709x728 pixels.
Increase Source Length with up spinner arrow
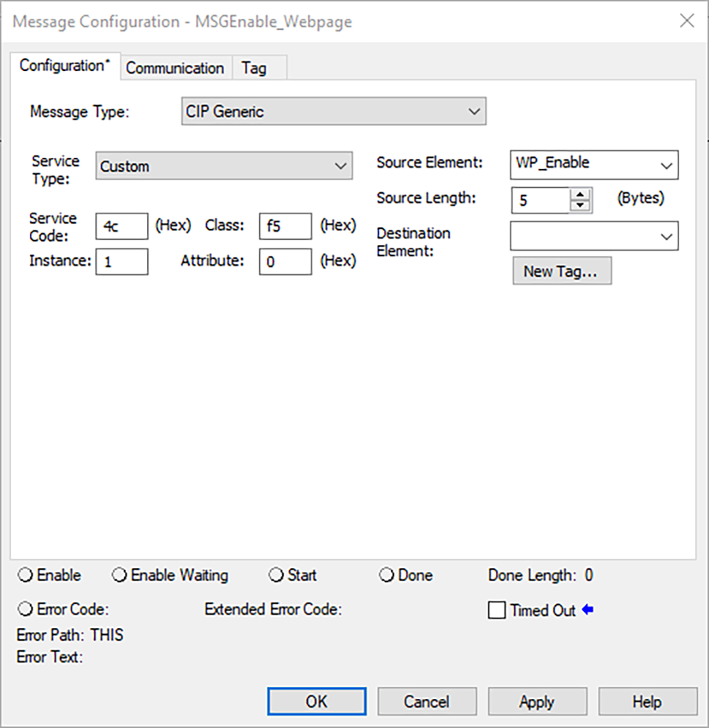[580, 194]
